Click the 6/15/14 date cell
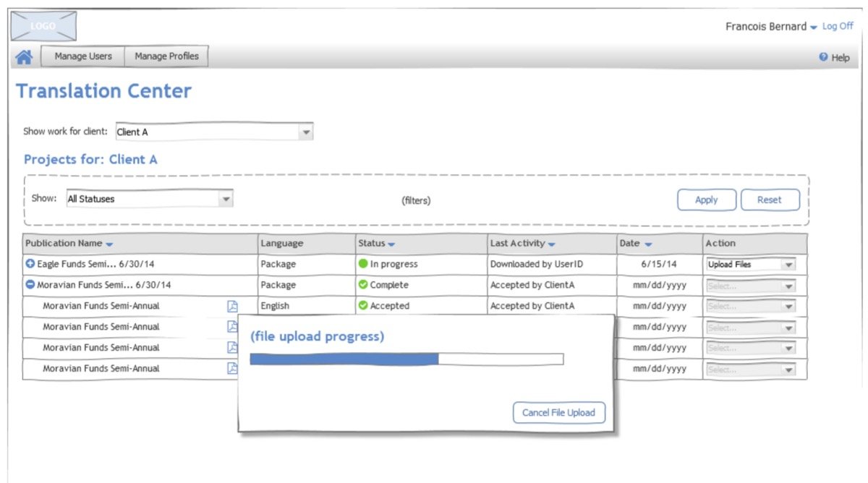The width and height of the screenshot is (868, 483). (x=660, y=265)
